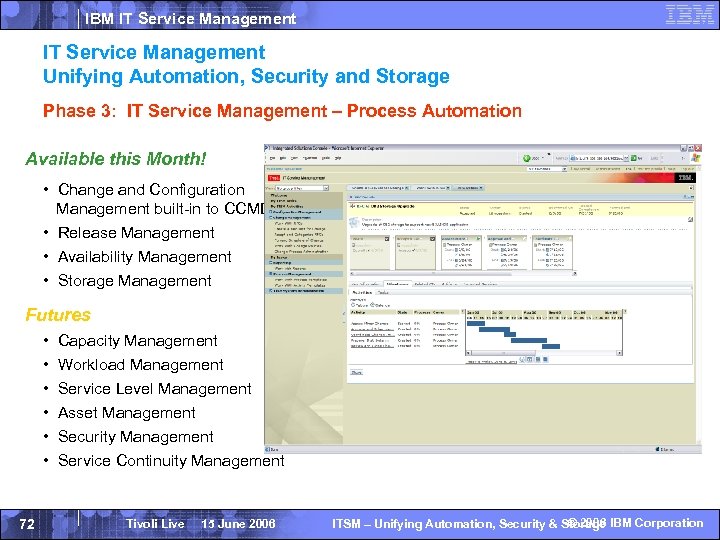Click the edit icon right of the description line
720x540 pixels.
[690, 220]
